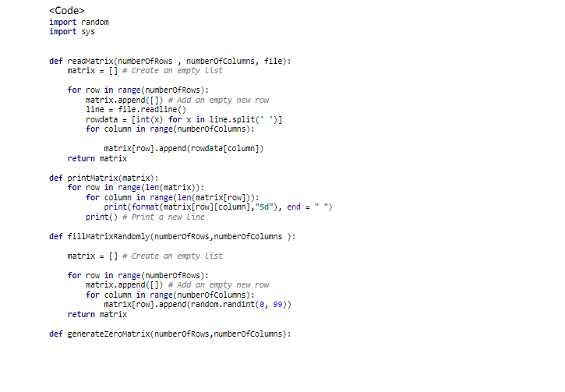The height and width of the screenshot is (392, 565).
Task: Click the generateZeroMatrix function definition
Action: click(170, 334)
